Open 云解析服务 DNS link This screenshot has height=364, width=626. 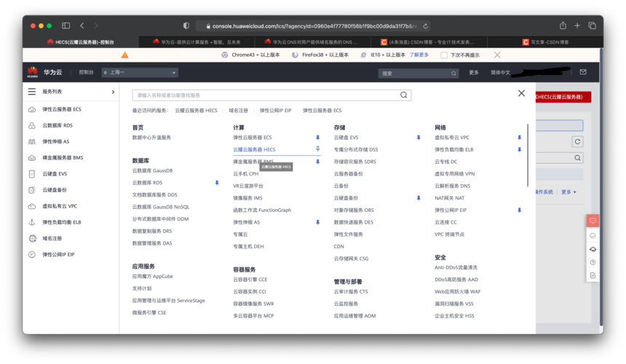452,186
